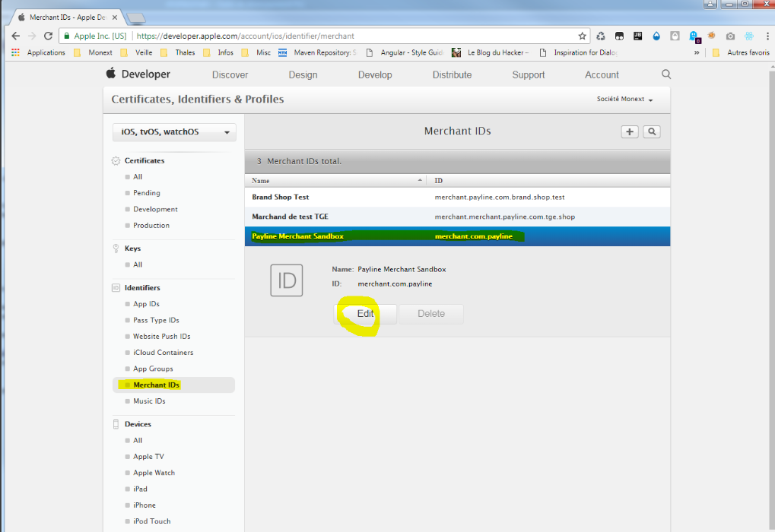Select the Brand Shop Test merchant row
The image size is (775, 532).
tap(458, 197)
